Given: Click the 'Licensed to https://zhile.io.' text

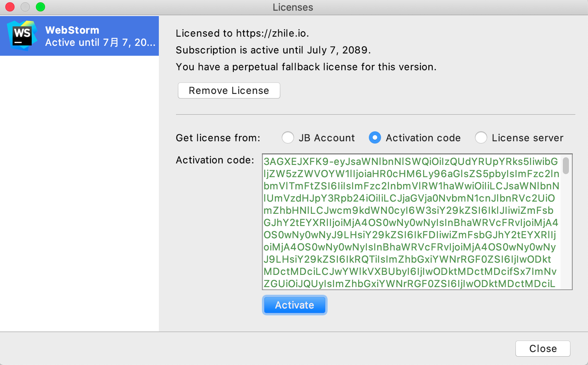Looking at the screenshot, I should click(x=242, y=33).
